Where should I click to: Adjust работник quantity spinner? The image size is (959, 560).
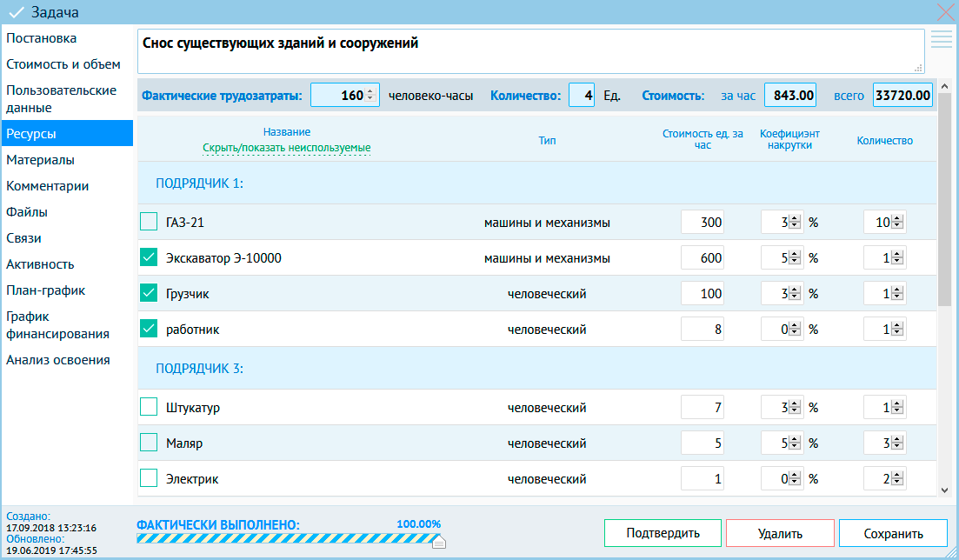(x=897, y=330)
